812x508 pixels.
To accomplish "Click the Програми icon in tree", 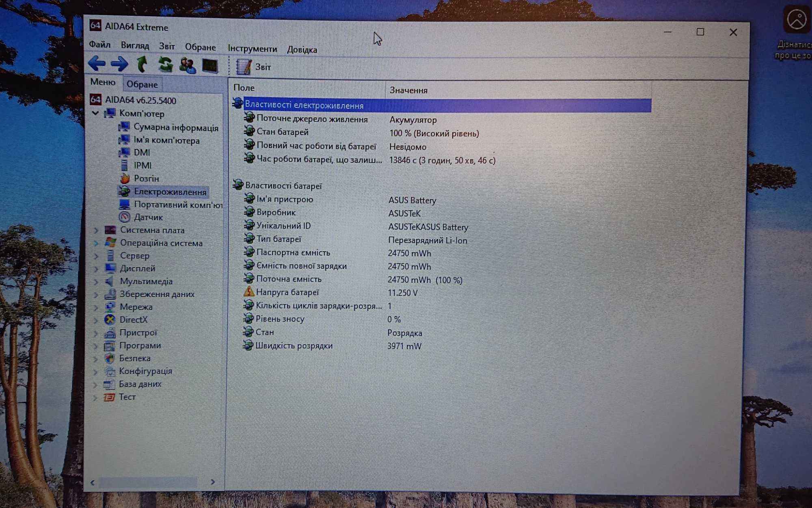I will (x=110, y=346).
